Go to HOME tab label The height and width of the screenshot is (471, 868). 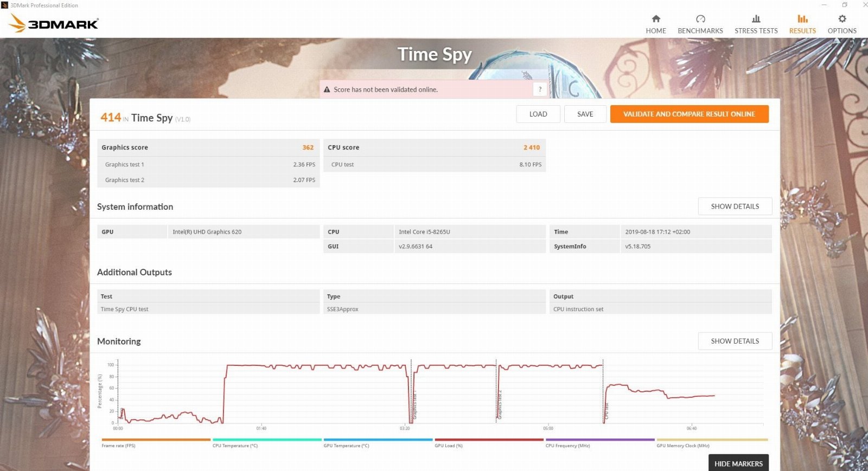coord(656,31)
